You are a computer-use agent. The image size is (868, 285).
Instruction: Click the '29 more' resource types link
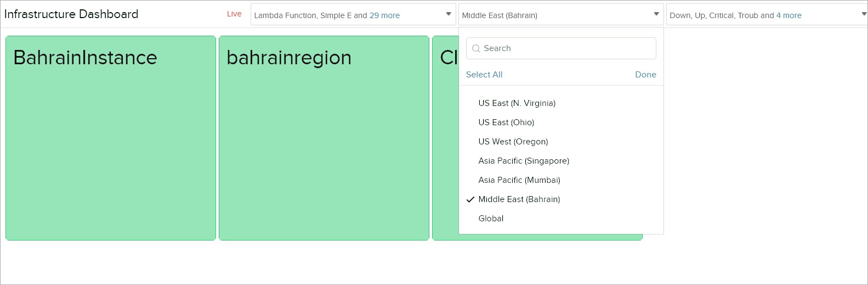click(384, 15)
